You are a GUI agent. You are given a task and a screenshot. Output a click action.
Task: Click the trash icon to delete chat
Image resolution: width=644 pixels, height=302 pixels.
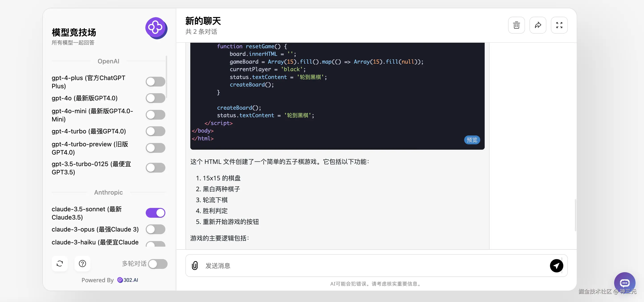(516, 25)
